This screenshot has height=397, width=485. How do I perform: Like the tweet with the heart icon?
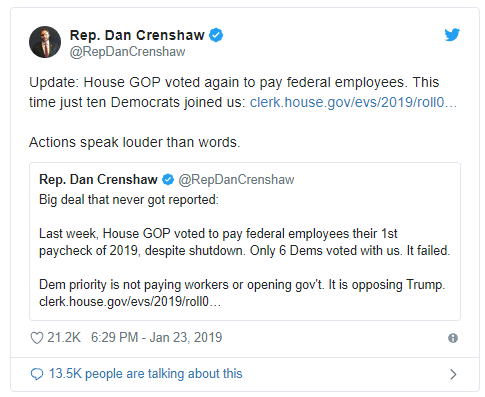tap(37, 338)
